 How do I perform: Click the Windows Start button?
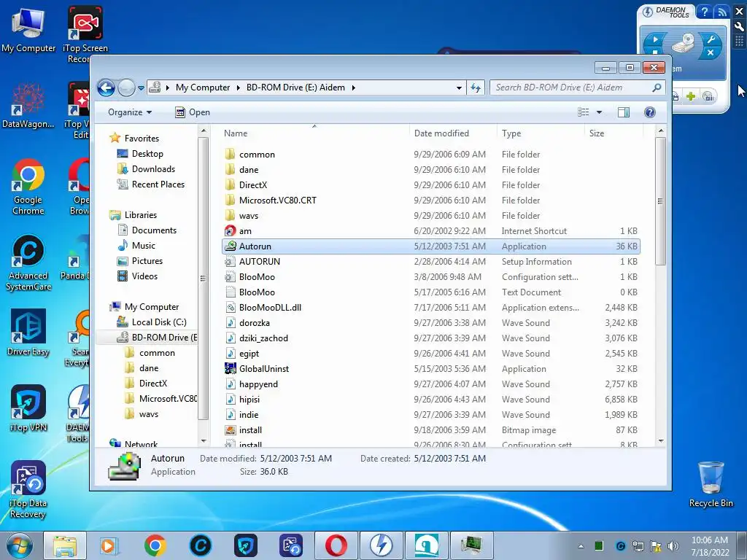(x=19, y=545)
